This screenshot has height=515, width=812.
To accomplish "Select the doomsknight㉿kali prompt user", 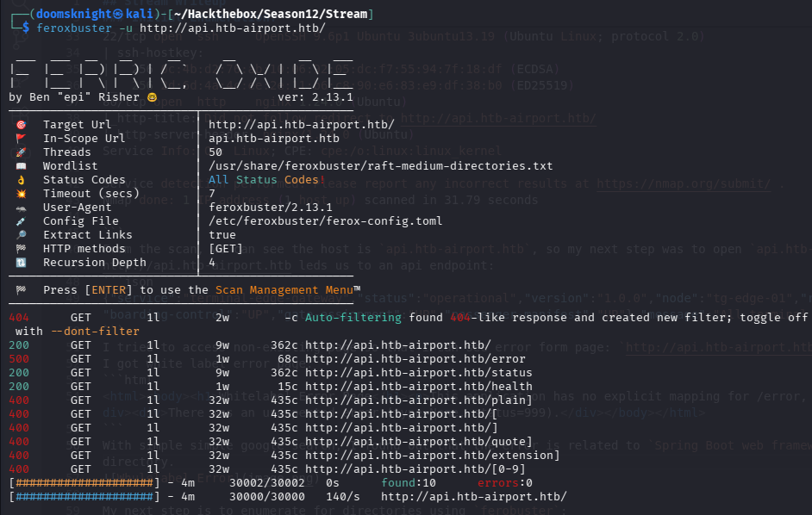I will click(x=96, y=14).
